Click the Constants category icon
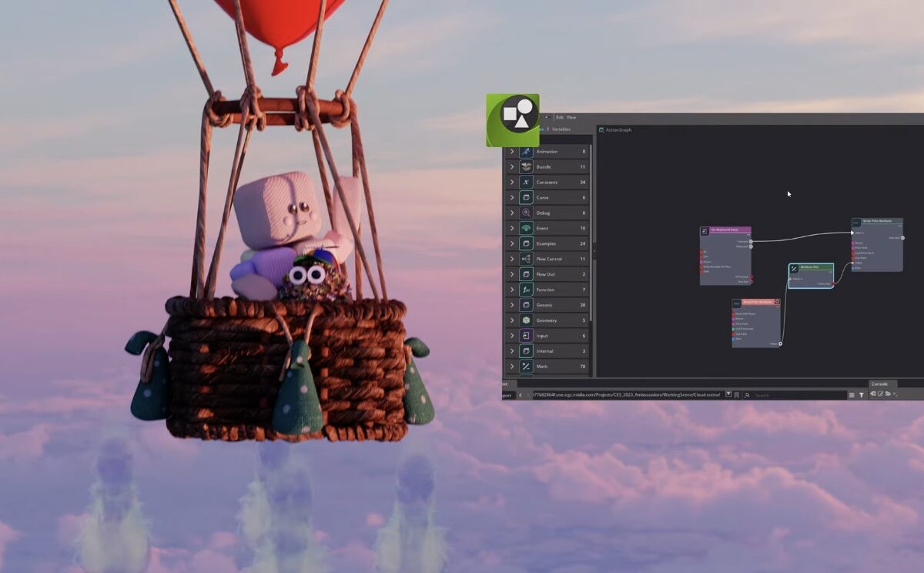Screen dimensions: 924x573 pyautogui.click(x=526, y=183)
